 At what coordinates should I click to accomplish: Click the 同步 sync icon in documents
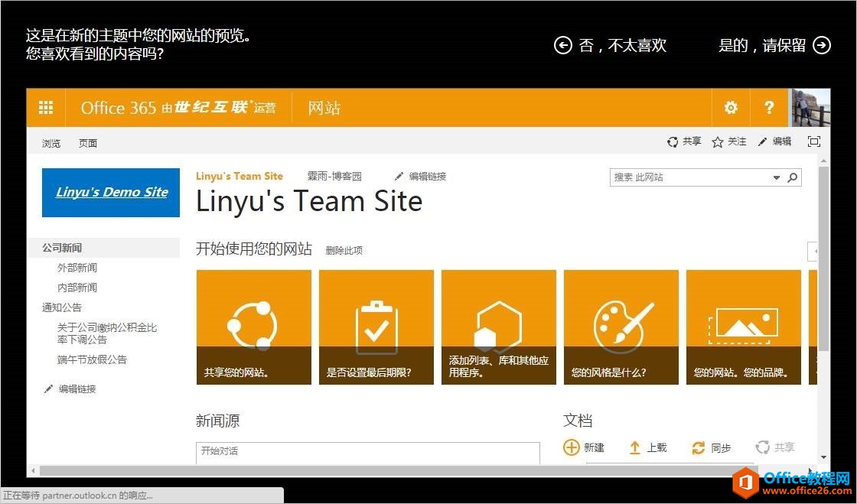pos(699,447)
